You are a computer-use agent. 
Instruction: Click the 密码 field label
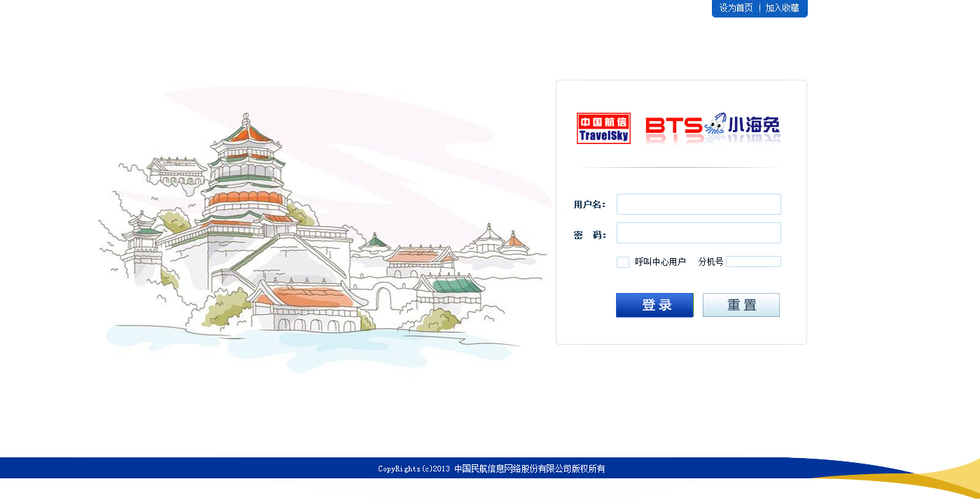coord(589,235)
